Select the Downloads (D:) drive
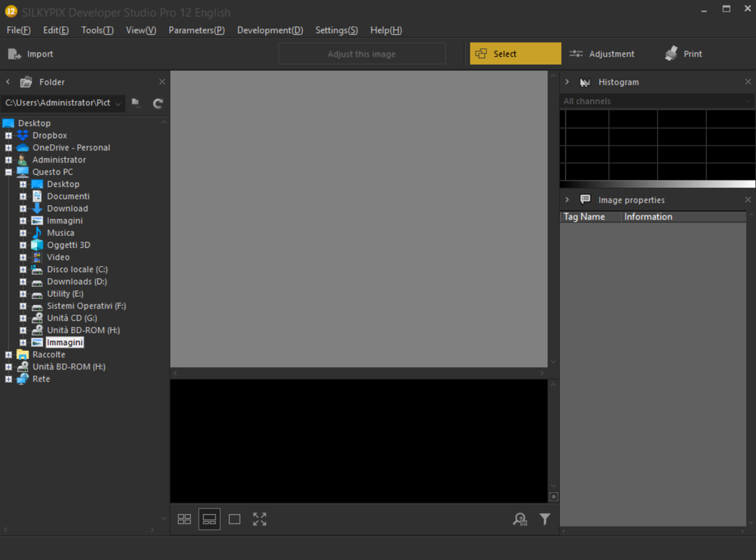 click(77, 281)
